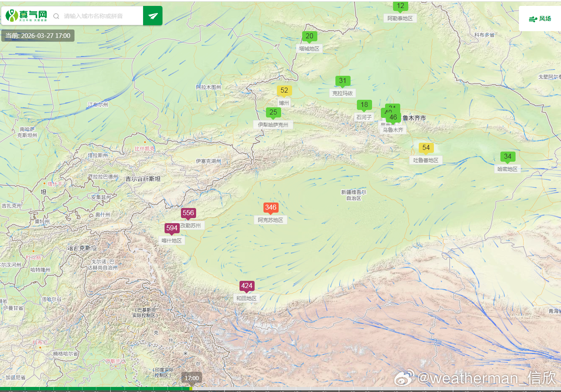The height and width of the screenshot is (392, 561).
Task: Click the 乌鲁木齐 city label box
Action: tap(393, 130)
